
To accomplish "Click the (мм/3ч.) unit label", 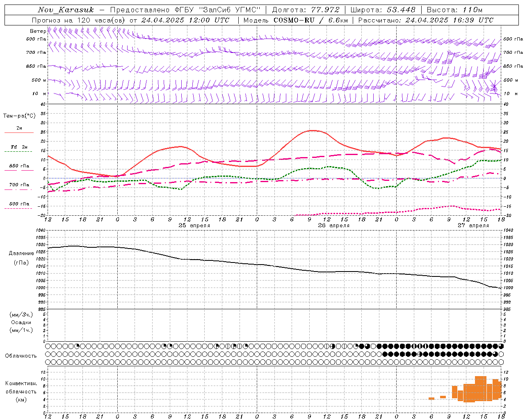I will 21,315.
